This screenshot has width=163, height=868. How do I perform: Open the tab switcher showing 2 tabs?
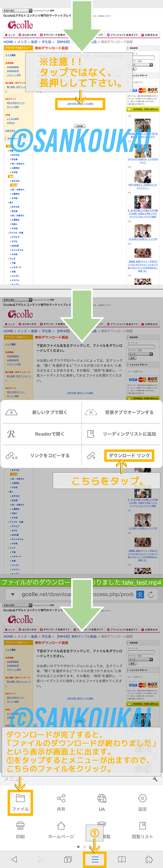point(68,859)
